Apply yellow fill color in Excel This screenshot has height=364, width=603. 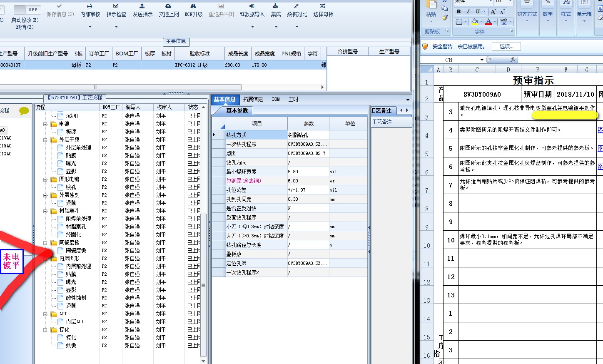[x=475, y=22]
